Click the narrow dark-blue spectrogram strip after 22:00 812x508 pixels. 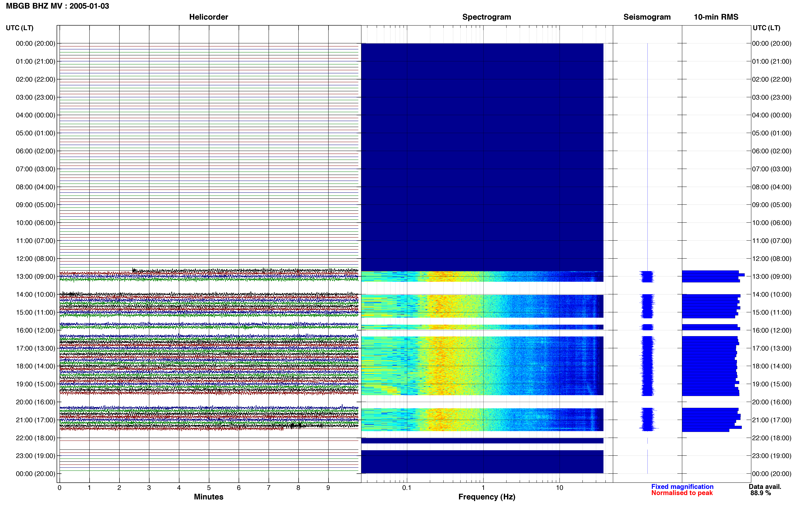coord(482,441)
